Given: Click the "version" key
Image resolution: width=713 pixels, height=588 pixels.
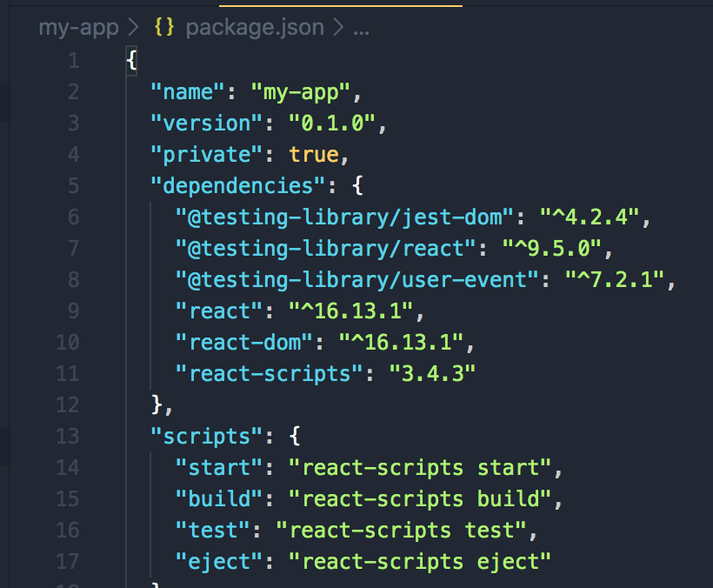Looking at the screenshot, I should point(206,124).
